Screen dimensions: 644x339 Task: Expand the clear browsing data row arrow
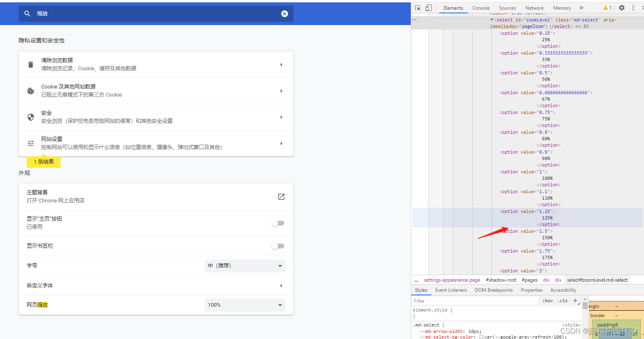pos(281,65)
